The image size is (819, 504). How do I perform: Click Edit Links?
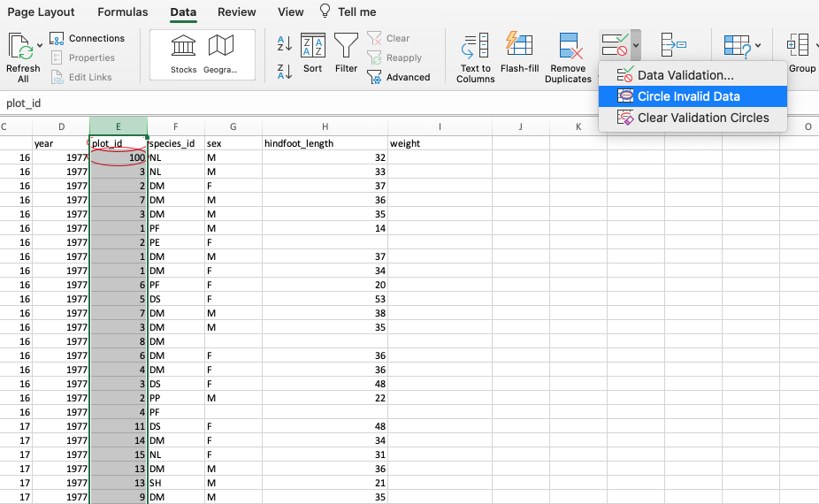pyautogui.click(x=81, y=77)
